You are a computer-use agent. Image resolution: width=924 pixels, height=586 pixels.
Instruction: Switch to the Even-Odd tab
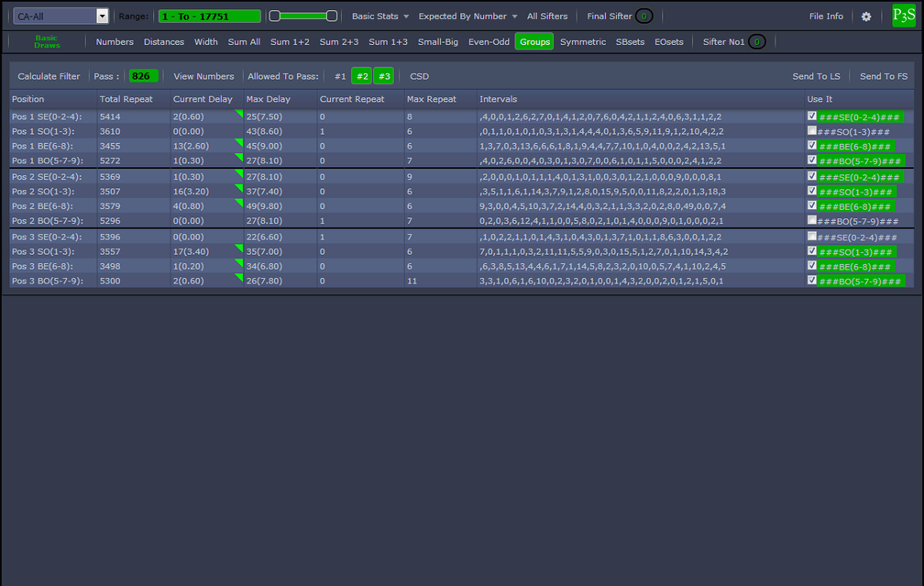pos(489,42)
